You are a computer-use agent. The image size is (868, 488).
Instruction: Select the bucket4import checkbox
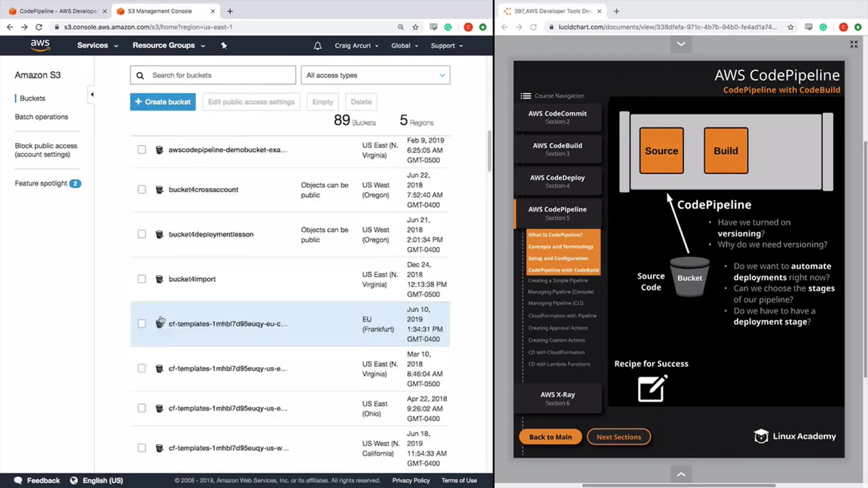pyautogui.click(x=142, y=279)
